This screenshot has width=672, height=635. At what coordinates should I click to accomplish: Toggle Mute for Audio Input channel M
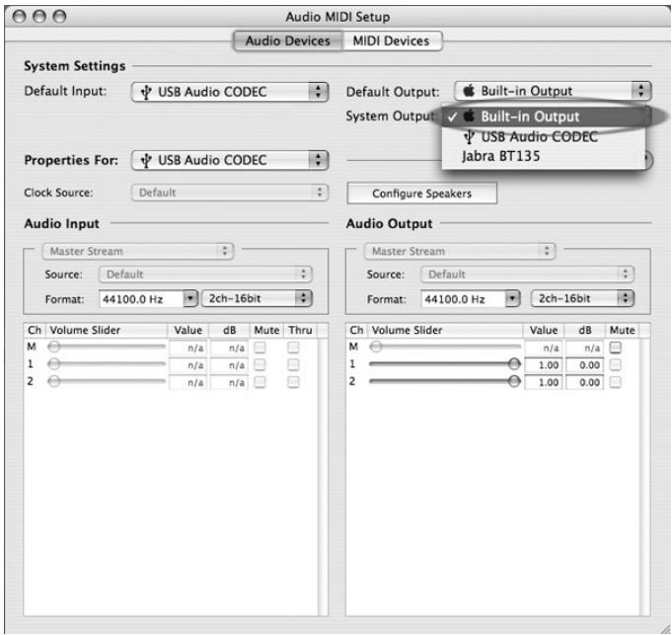[260, 348]
